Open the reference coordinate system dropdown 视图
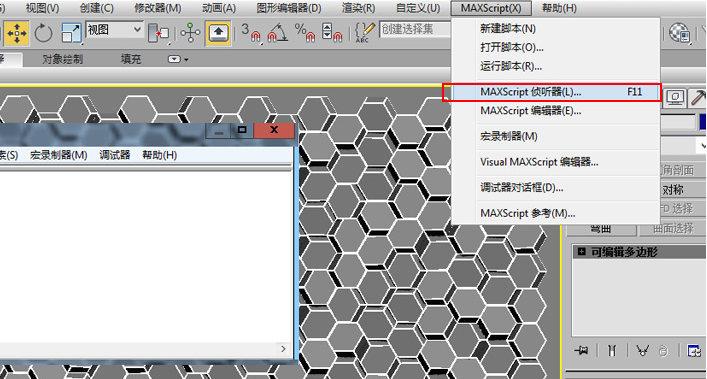Image resolution: width=707 pixels, height=379 pixels. click(x=115, y=30)
